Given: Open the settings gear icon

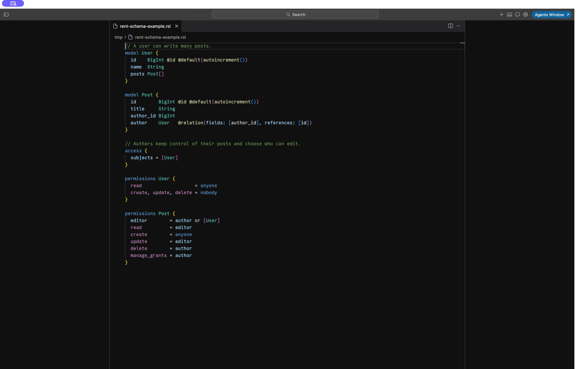Looking at the screenshot, I should 525,15.
